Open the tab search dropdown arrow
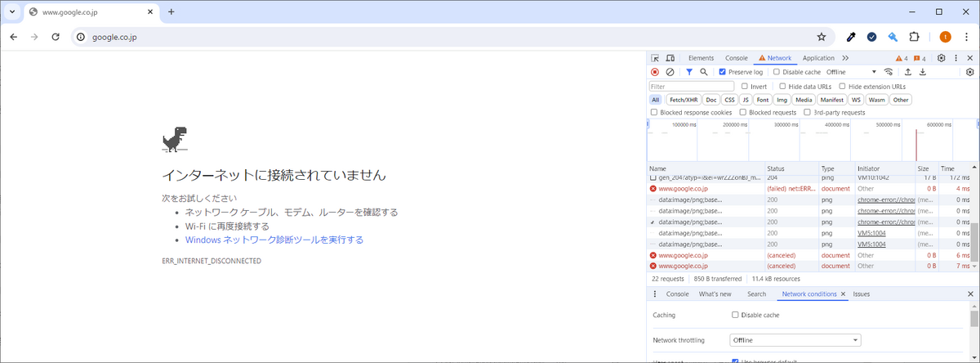Screen dimensions: 980x363 pos(12,12)
